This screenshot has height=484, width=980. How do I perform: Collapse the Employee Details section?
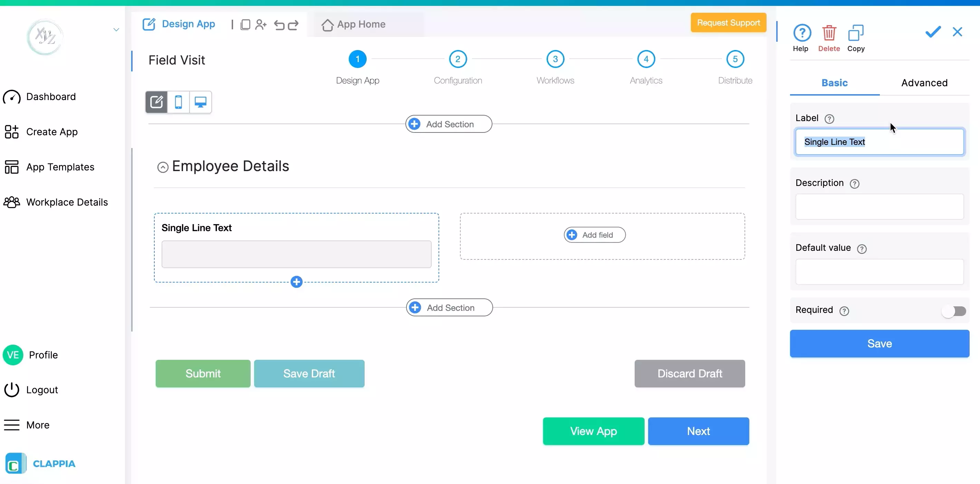[163, 167]
